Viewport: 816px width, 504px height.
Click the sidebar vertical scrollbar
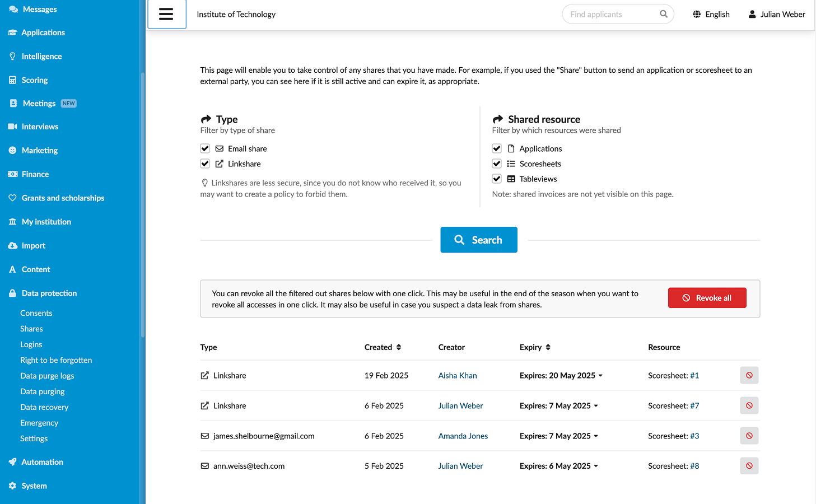pos(143,204)
